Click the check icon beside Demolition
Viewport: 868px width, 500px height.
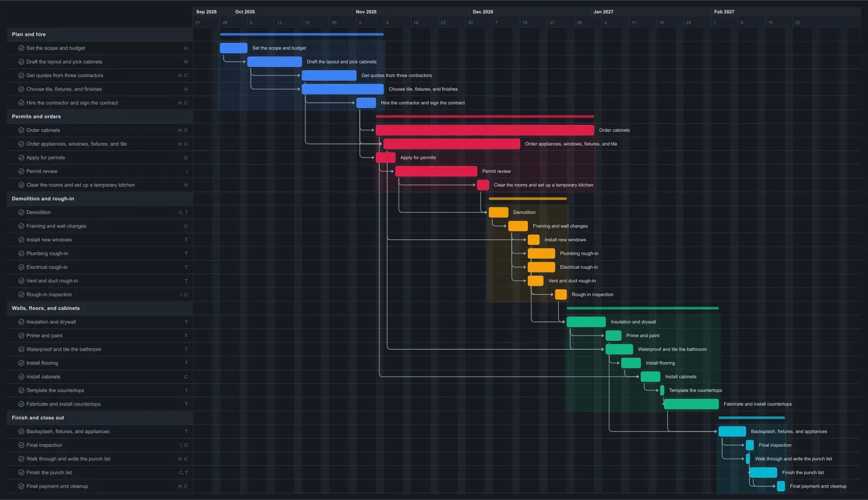click(21, 212)
